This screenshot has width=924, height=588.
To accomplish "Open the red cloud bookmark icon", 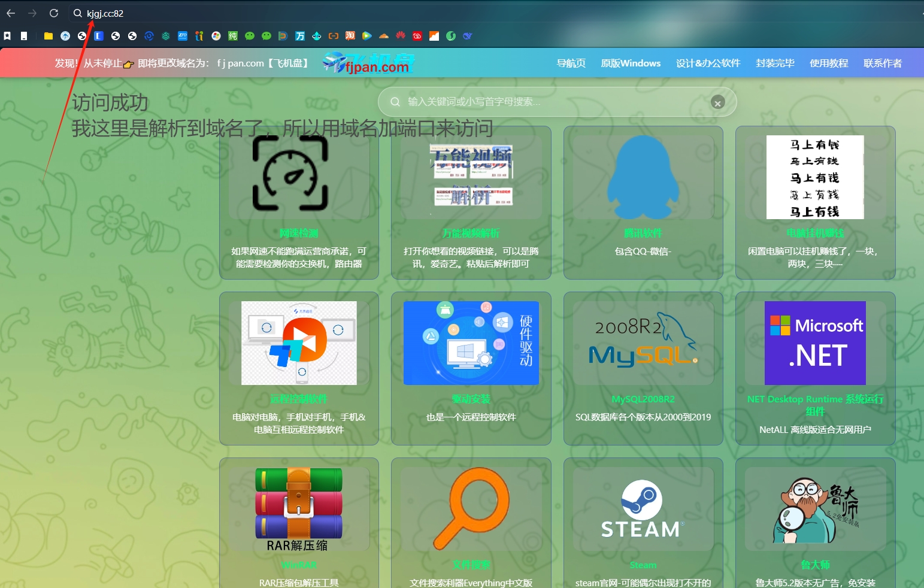I will (x=417, y=36).
